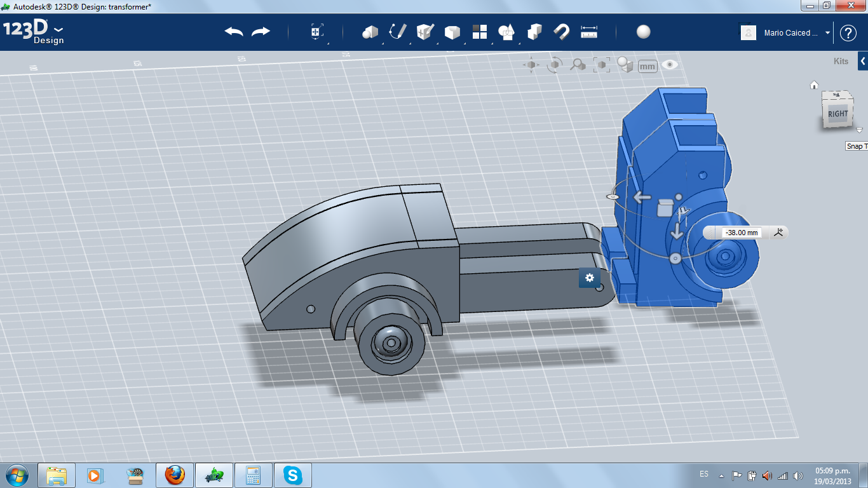Select the Sketch tool with the pencil curve
The image size is (868, 488).
tap(398, 32)
